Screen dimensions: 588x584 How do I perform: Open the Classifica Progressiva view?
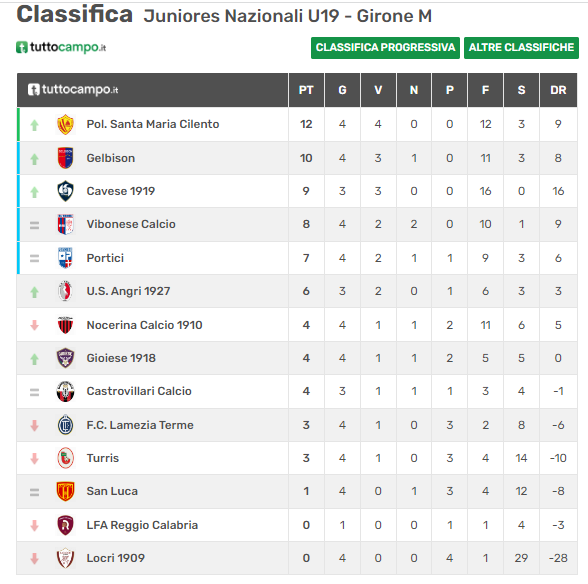click(x=385, y=48)
